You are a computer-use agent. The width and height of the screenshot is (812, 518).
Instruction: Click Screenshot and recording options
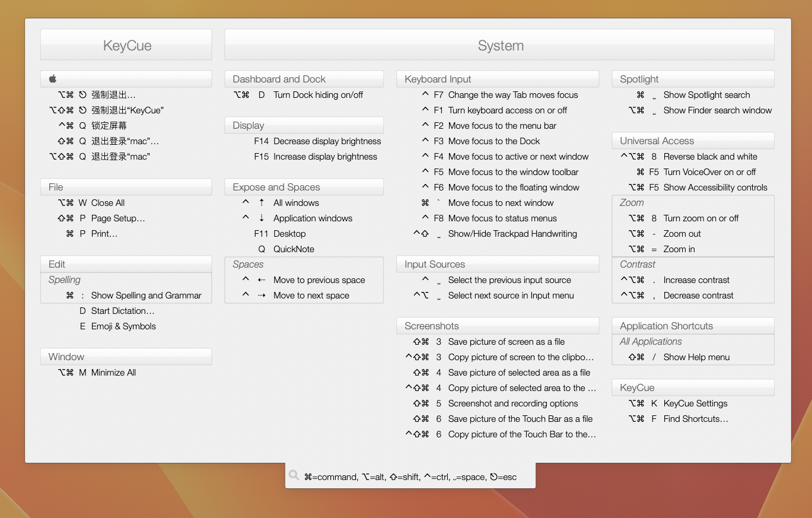(x=498, y=403)
